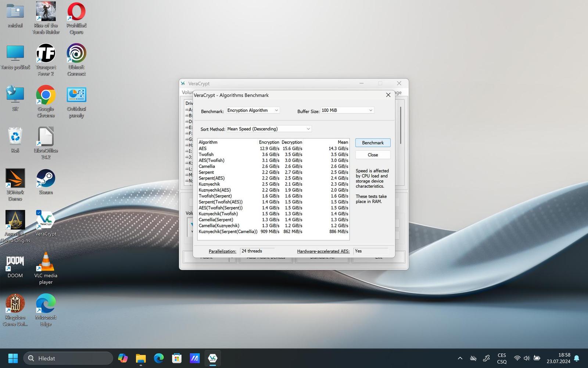The height and width of the screenshot is (368, 588).
Task: Open the michal user folder icon
Action: (x=15, y=15)
